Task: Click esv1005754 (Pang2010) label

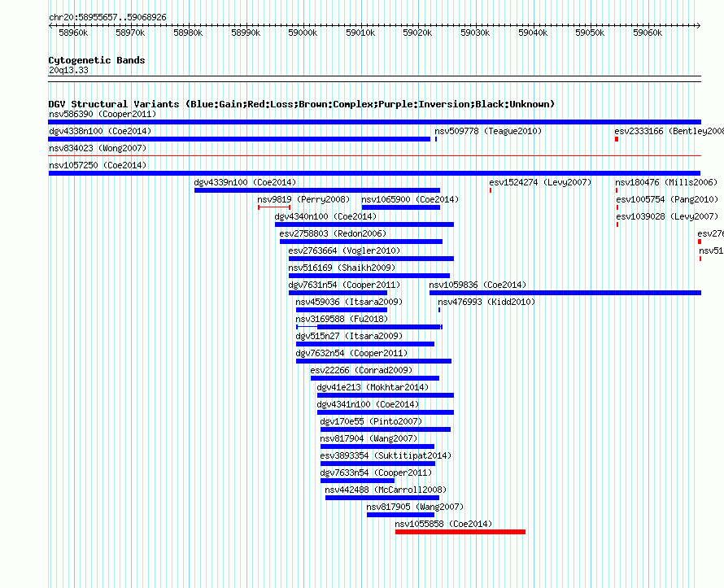Action: pos(667,199)
